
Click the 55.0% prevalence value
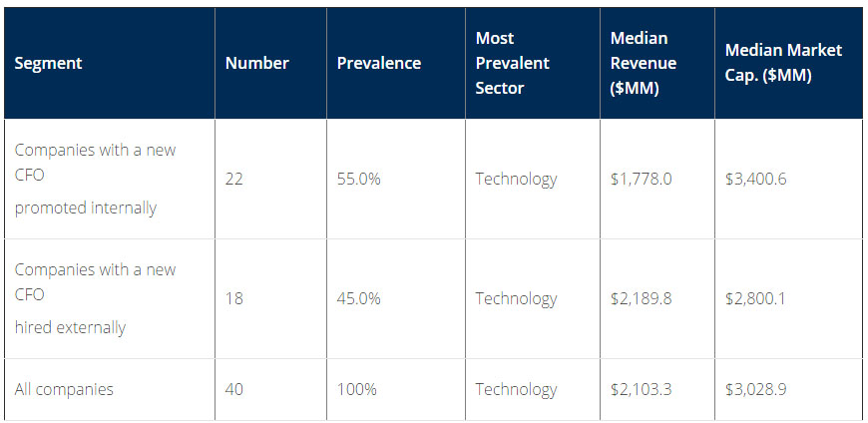358,180
